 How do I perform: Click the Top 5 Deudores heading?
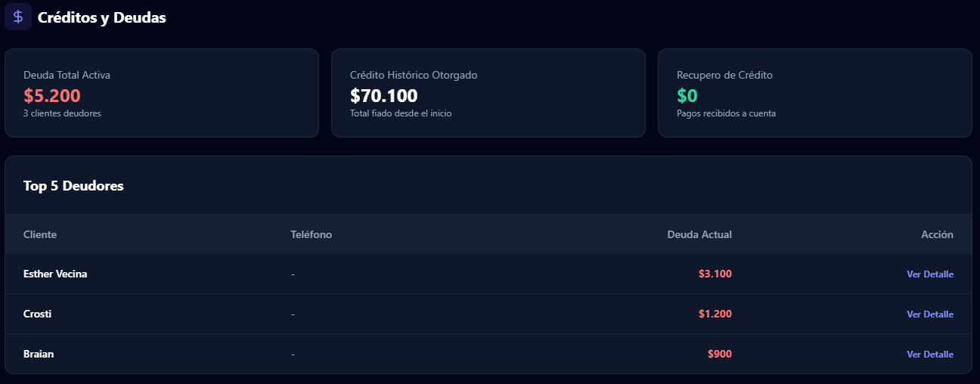pyautogui.click(x=73, y=186)
